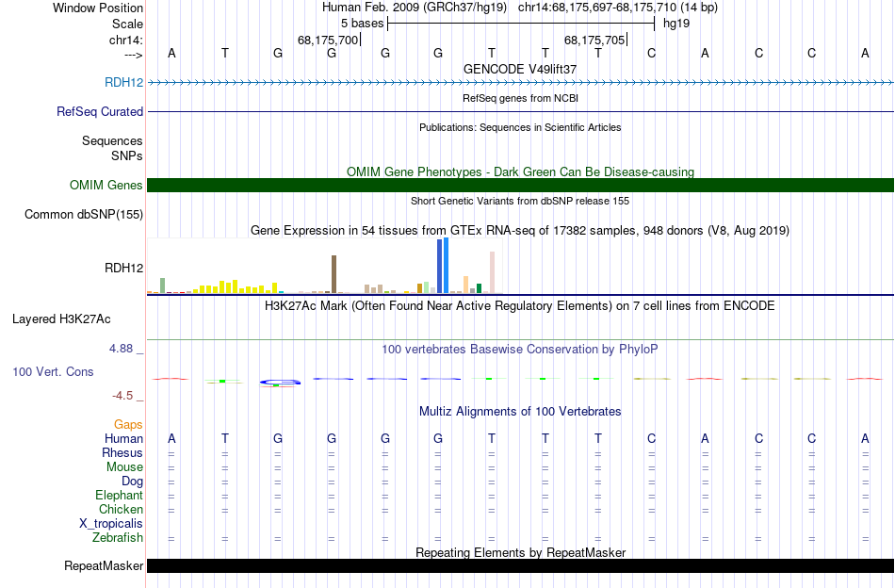Click the 68,175,700 position marker
Screen dimensions: 895x588
[328, 40]
